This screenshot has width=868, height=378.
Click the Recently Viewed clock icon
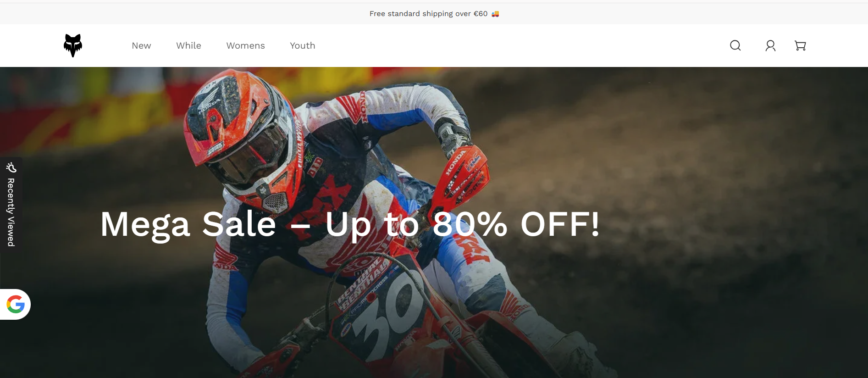(x=11, y=167)
